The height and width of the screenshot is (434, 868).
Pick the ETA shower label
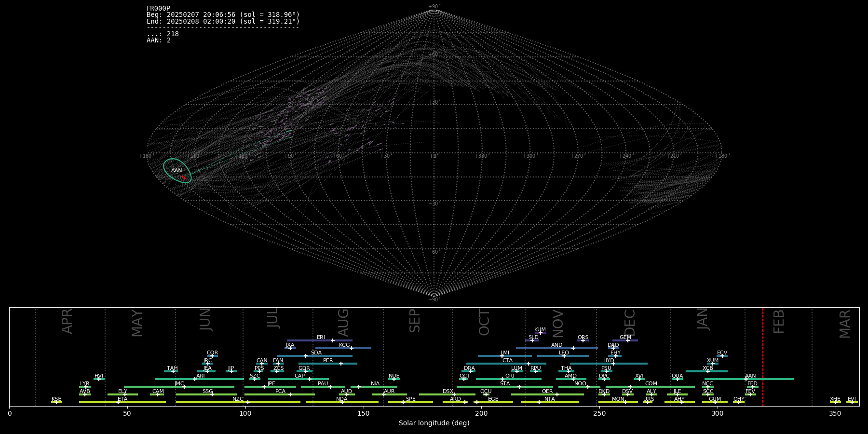click(x=122, y=399)
